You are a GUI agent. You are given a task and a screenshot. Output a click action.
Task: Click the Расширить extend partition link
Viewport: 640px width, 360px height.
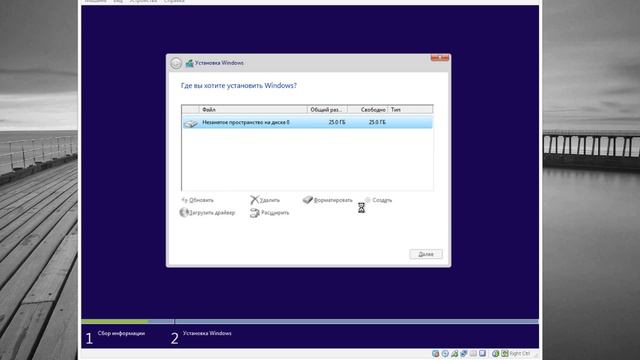(269, 213)
